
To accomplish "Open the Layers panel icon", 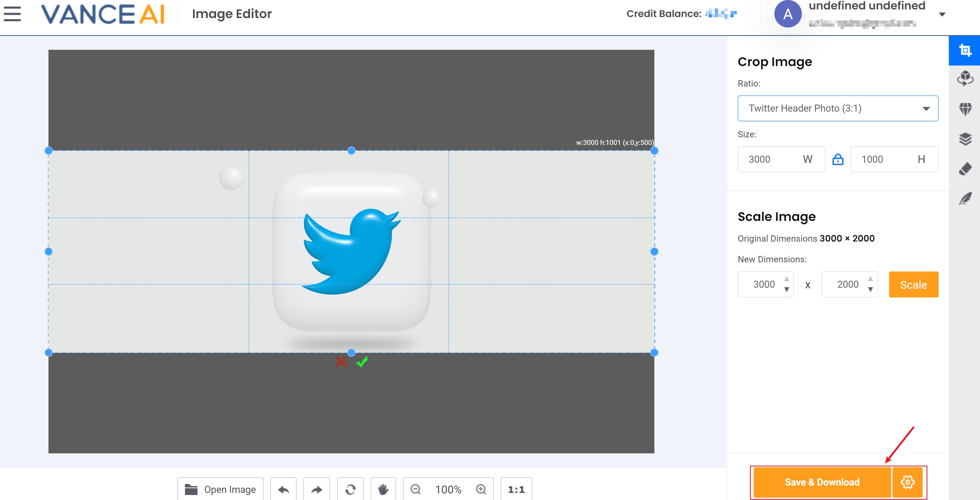I will tap(965, 138).
